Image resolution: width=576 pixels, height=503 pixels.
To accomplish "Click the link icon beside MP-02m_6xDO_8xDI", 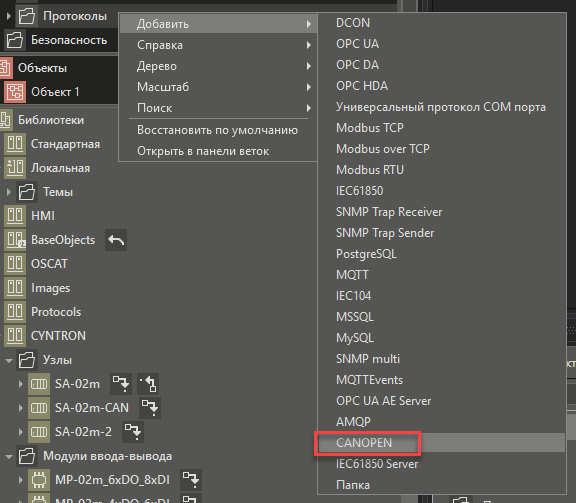I will tap(191, 480).
